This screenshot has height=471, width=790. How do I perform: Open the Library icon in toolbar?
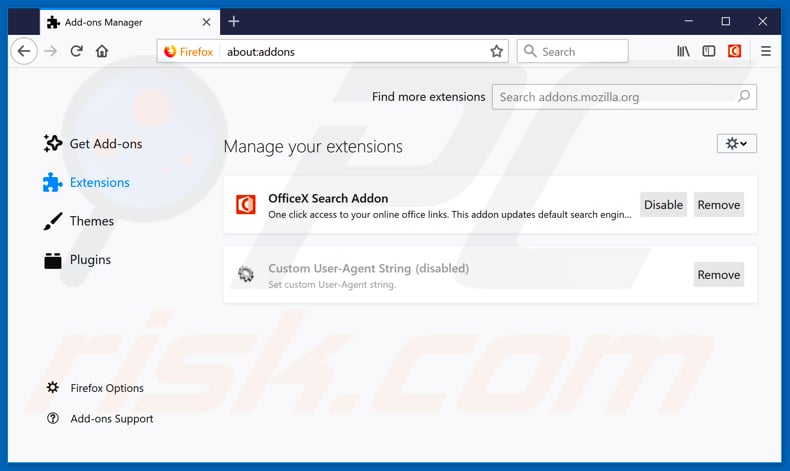[683, 51]
